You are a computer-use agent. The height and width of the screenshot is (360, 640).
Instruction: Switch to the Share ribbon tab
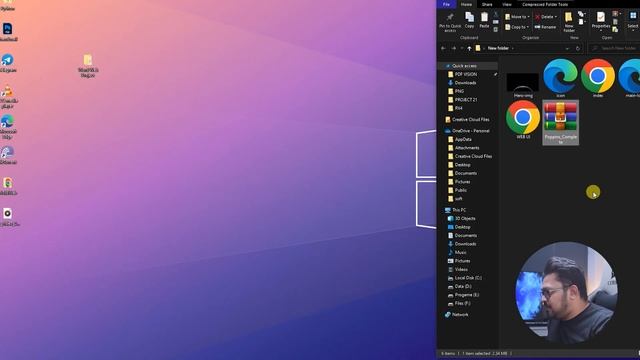[487, 4]
